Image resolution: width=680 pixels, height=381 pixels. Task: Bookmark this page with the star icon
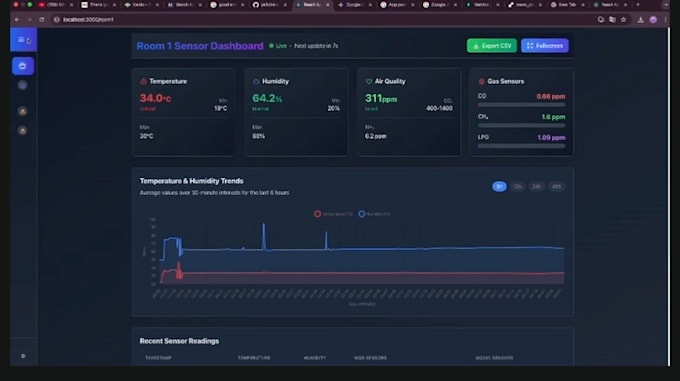point(624,20)
